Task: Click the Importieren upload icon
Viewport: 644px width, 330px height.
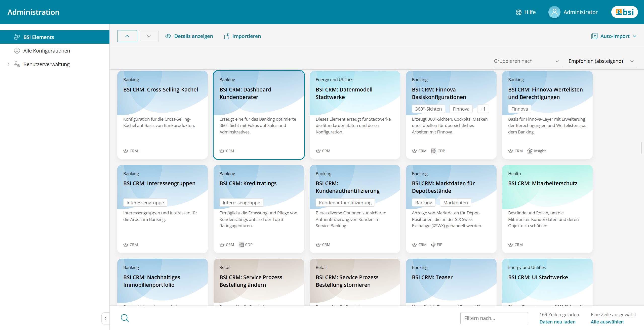Action: point(227,36)
